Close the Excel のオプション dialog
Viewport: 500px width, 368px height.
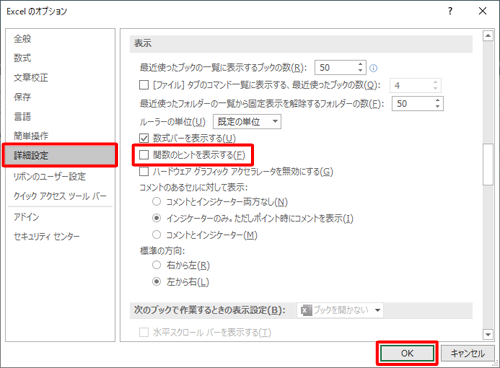(482, 11)
